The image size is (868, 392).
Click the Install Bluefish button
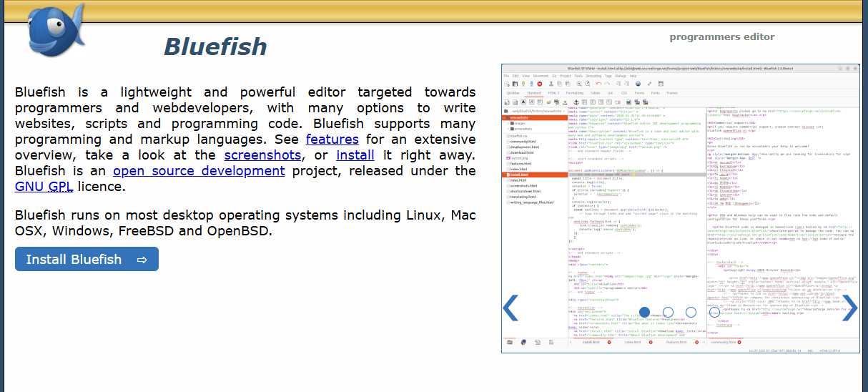point(87,259)
